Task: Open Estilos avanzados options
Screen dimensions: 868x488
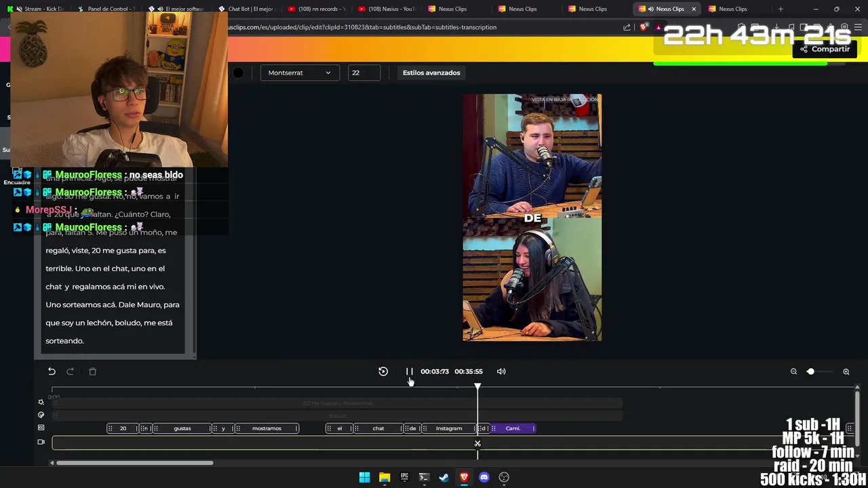Action: coord(431,73)
